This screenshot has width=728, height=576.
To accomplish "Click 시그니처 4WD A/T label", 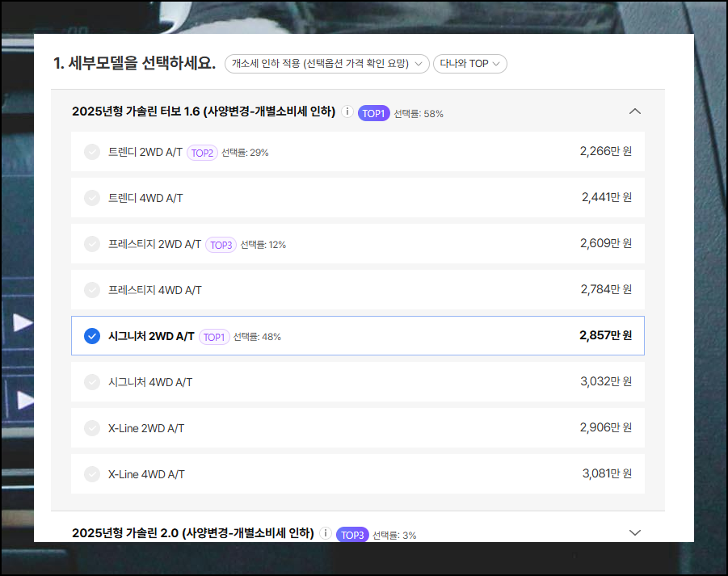I will 150,382.
